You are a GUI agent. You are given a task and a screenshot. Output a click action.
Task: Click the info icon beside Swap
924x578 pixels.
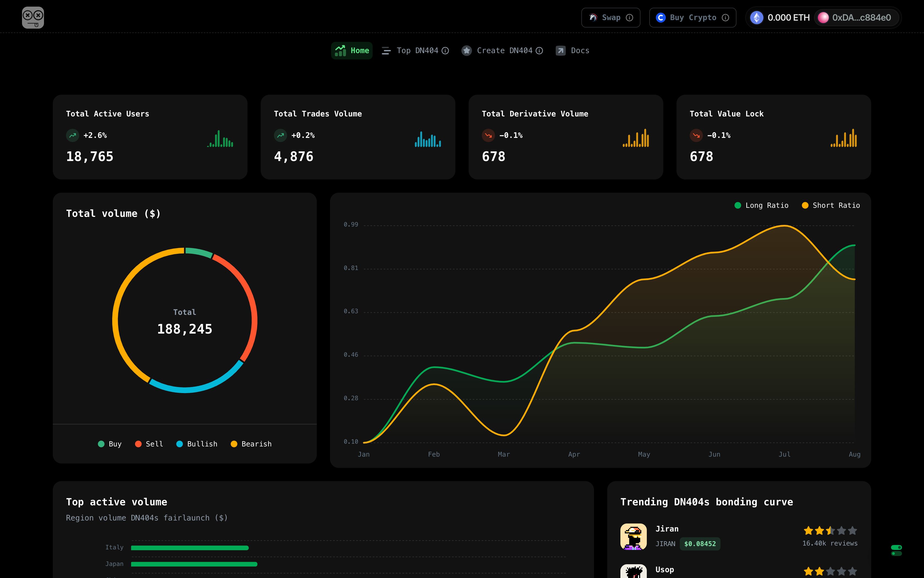click(630, 18)
